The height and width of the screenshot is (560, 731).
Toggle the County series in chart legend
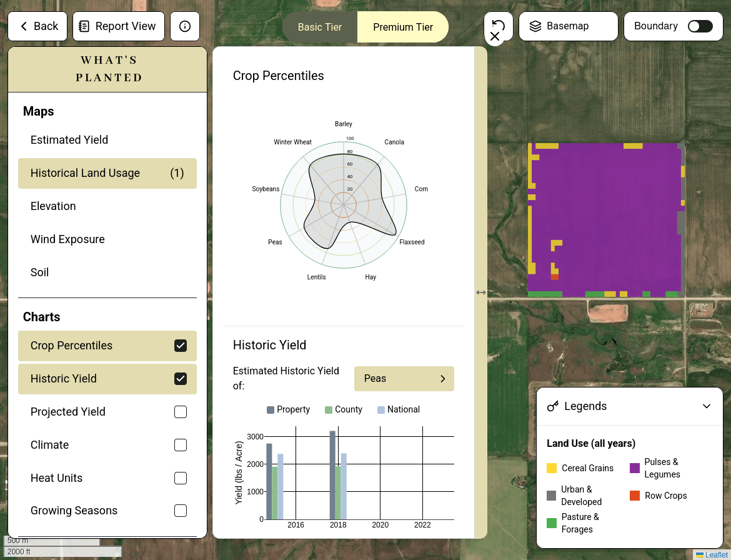point(342,409)
